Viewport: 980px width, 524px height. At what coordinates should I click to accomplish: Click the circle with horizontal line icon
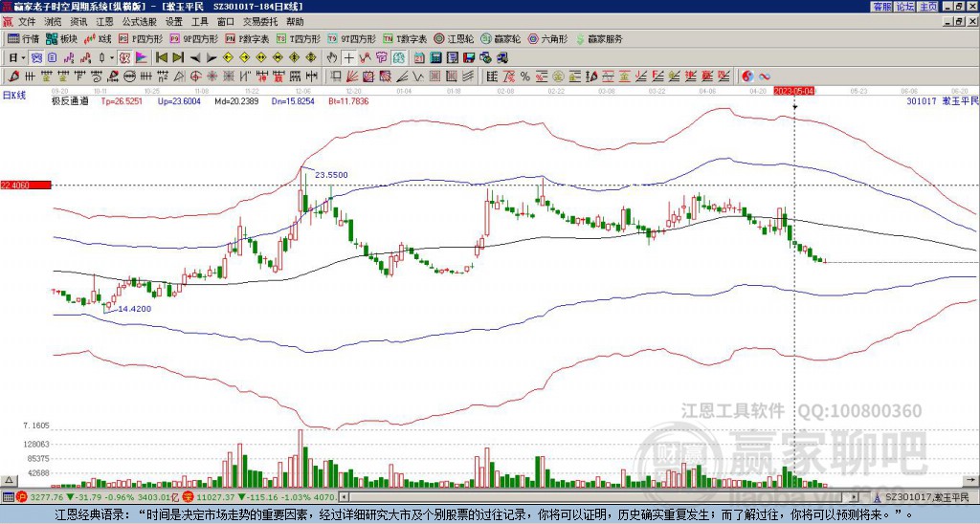pyautogui.click(x=129, y=76)
